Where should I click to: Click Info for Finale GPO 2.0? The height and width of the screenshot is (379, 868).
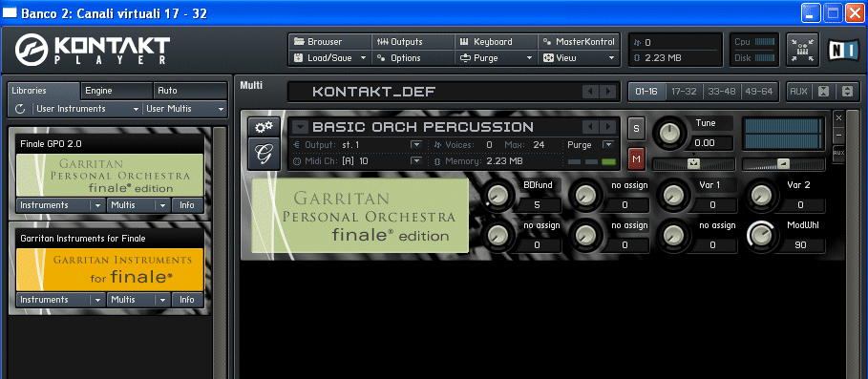pos(187,205)
